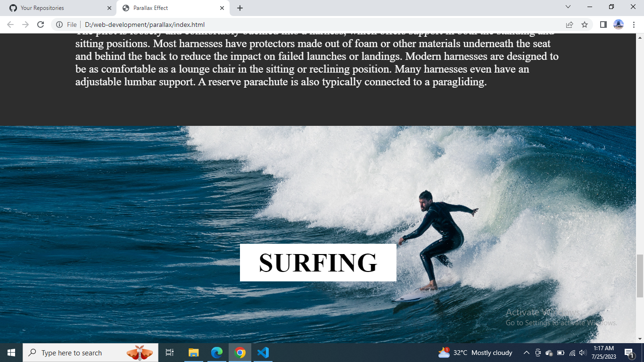Open Chrome's three-dot customization menu
The image size is (644, 362).
point(633,25)
